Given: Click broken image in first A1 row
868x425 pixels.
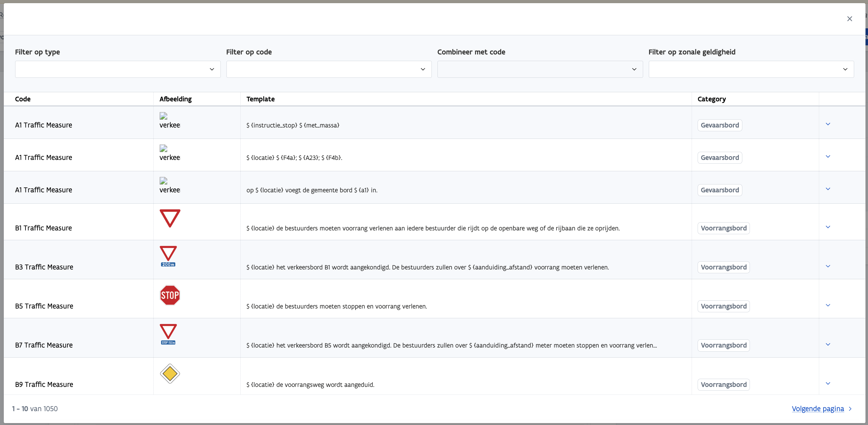Looking at the screenshot, I should [x=164, y=116].
